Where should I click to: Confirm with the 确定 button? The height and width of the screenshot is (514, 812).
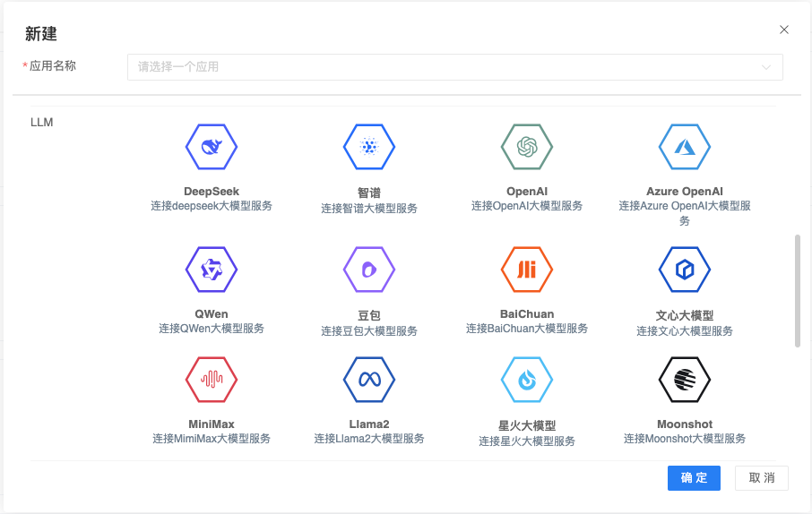click(x=694, y=478)
